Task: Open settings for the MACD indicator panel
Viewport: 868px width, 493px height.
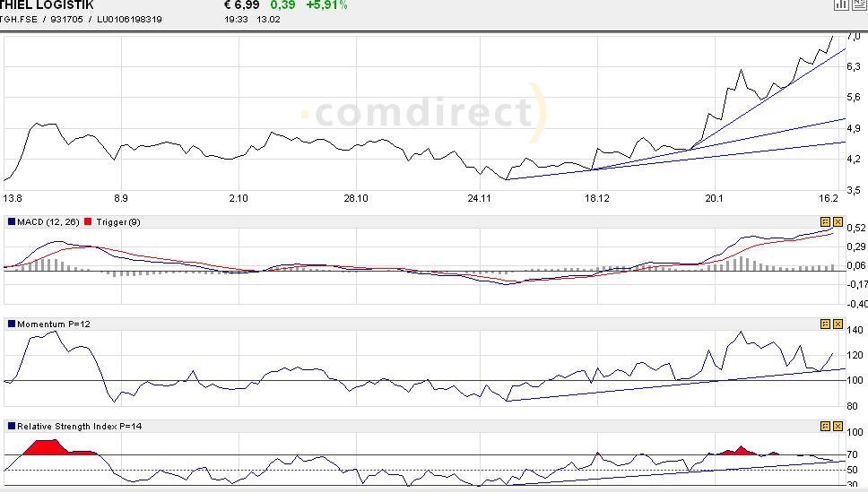Action: click(825, 222)
